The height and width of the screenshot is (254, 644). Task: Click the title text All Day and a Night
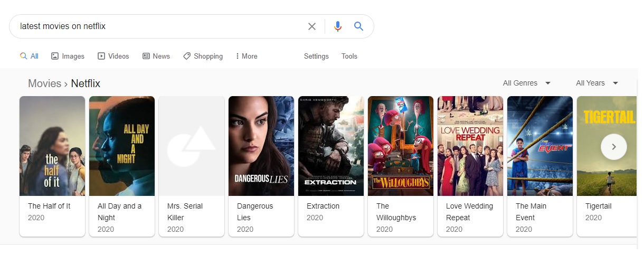tap(120, 212)
